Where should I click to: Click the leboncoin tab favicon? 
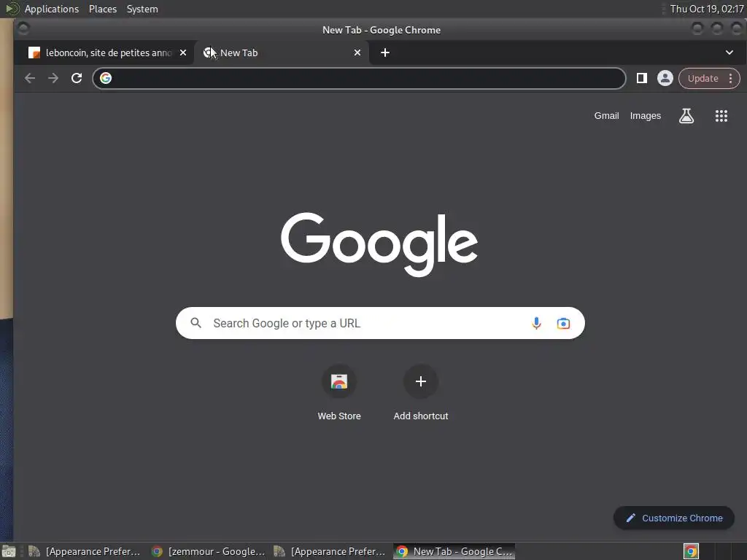34,52
